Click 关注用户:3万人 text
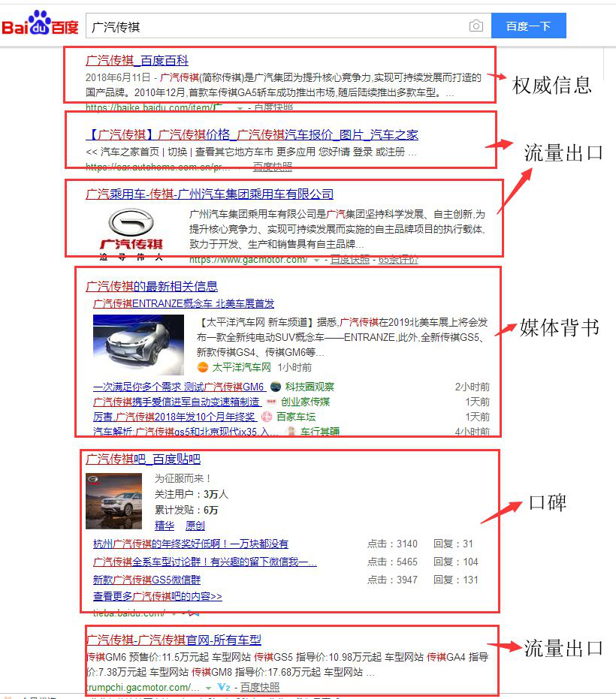Image resolution: width=616 pixels, height=699 pixels. tap(192, 494)
